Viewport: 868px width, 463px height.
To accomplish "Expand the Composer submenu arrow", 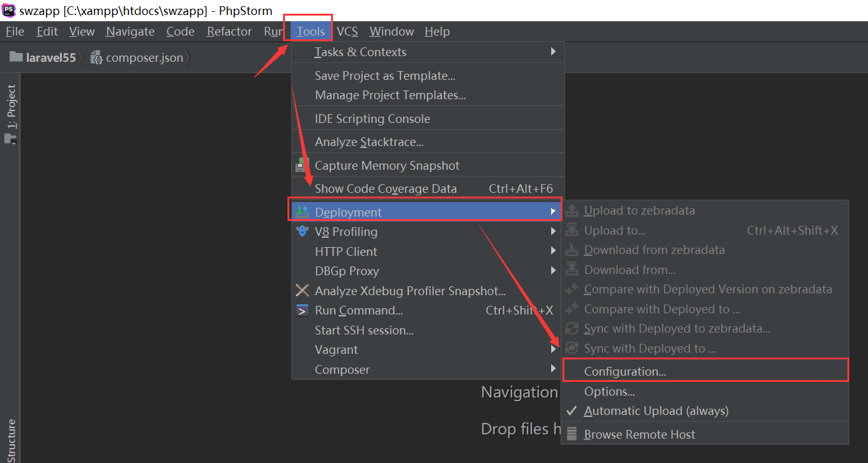I will coord(552,369).
